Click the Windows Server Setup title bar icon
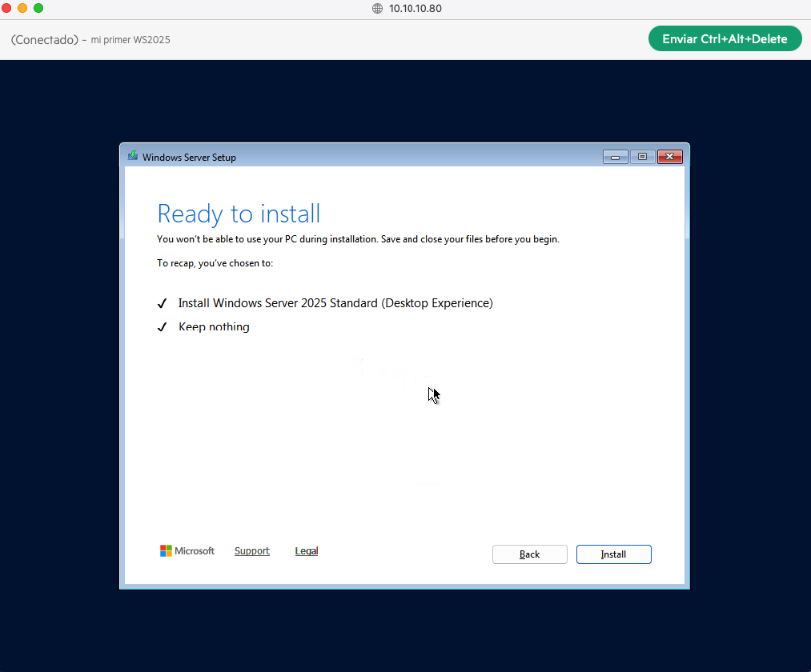The height and width of the screenshot is (672, 811). tap(132, 157)
